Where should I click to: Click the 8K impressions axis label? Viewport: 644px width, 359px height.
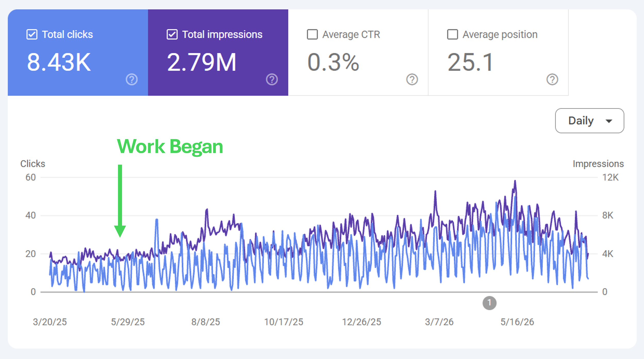point(608,215)
